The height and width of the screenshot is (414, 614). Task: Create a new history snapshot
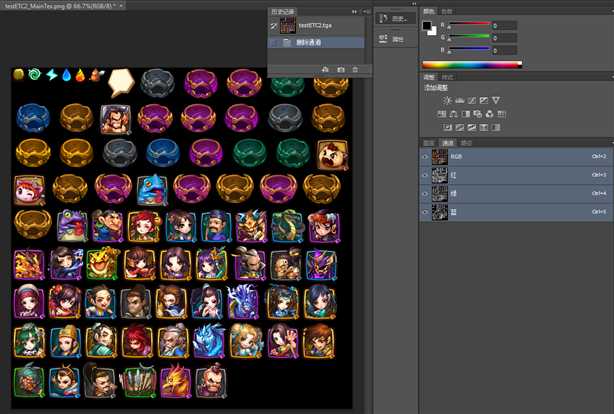click(341, 69)
